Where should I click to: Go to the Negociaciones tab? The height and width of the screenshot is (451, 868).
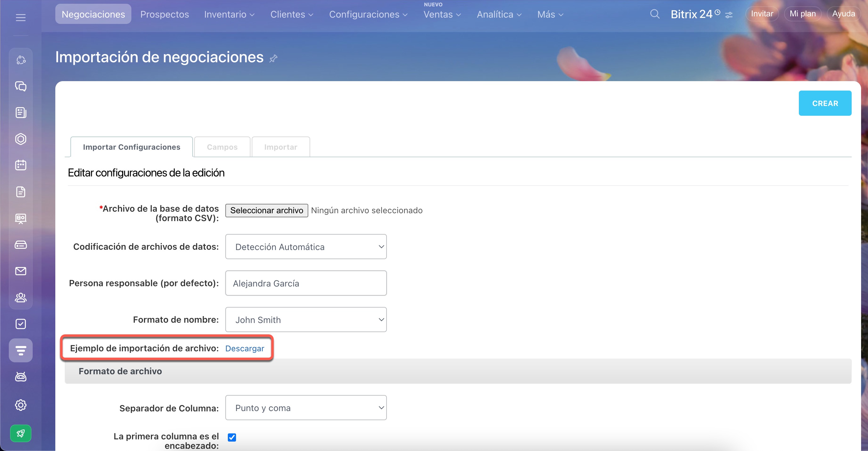(x=93, y=14)
